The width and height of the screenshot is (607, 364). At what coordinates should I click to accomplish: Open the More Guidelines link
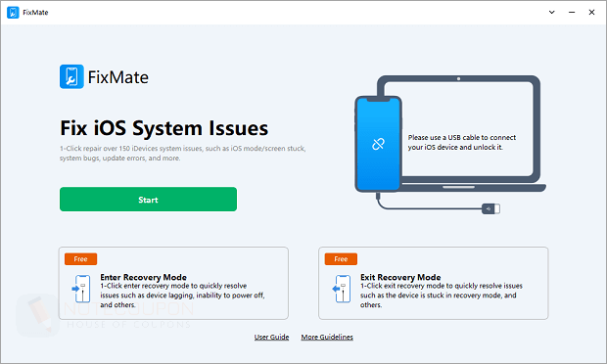(327, 337)
